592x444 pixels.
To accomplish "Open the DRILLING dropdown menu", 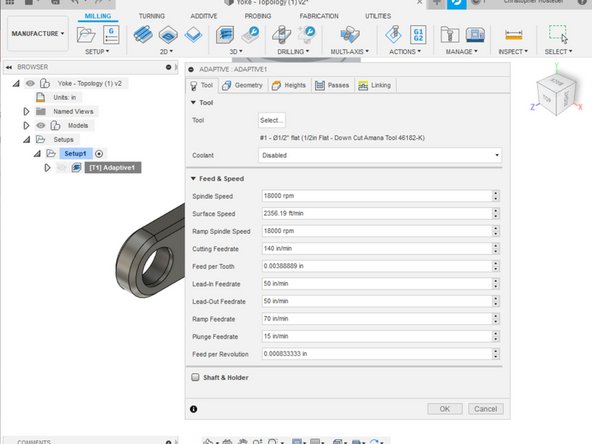I will click(293, 51).
